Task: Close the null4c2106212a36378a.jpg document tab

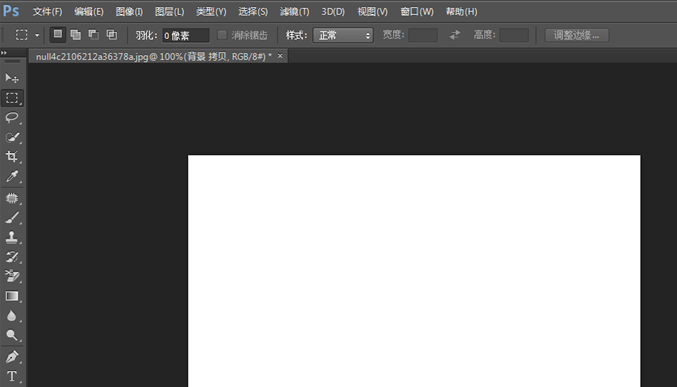Action: tap(280, 56)
